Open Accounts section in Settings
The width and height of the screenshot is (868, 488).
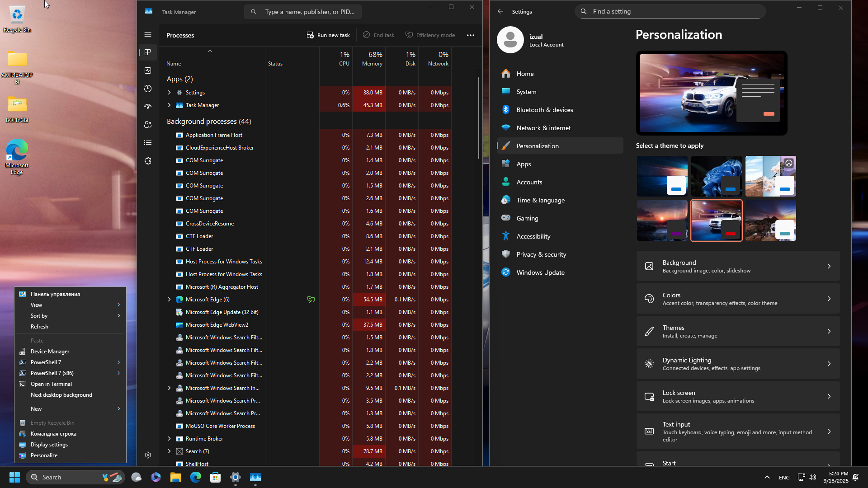click(x=560, y=182)
